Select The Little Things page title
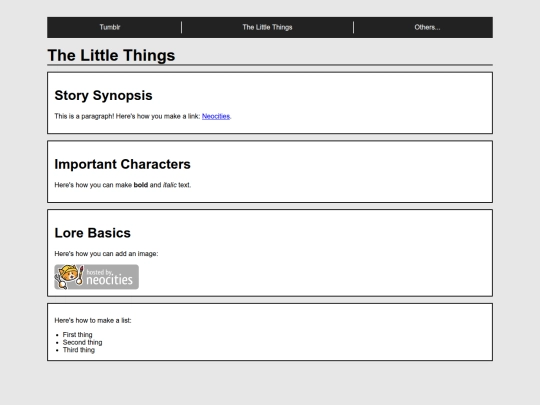This screenshot has width=540, height=405. (x=111, y=55)
